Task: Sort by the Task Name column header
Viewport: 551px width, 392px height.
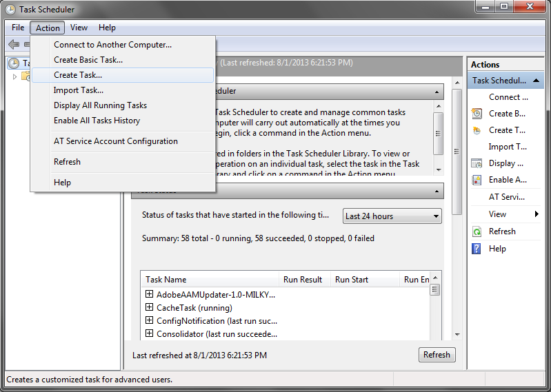Action: (210, 279)
